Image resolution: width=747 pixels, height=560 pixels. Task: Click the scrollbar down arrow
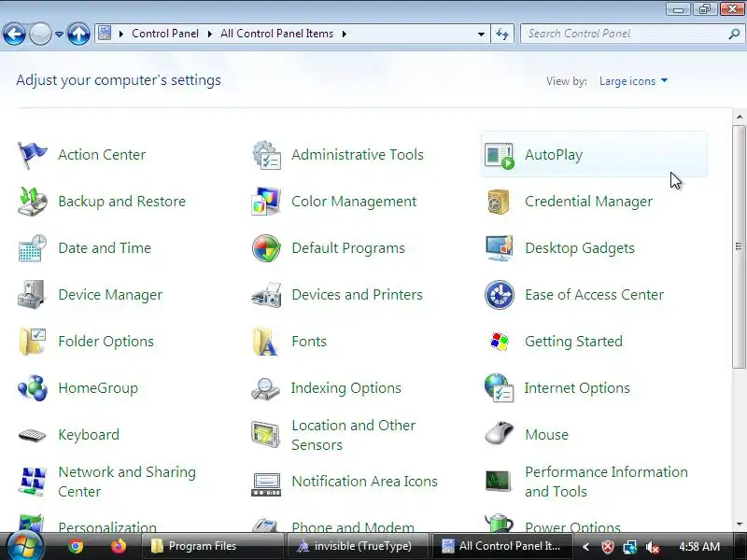[740, 525]
